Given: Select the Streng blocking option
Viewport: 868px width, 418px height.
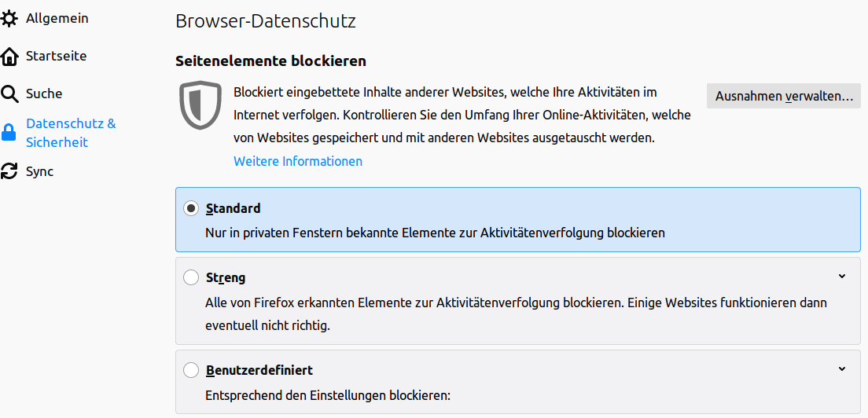Looking at the screenshot, I should [191, 277].
